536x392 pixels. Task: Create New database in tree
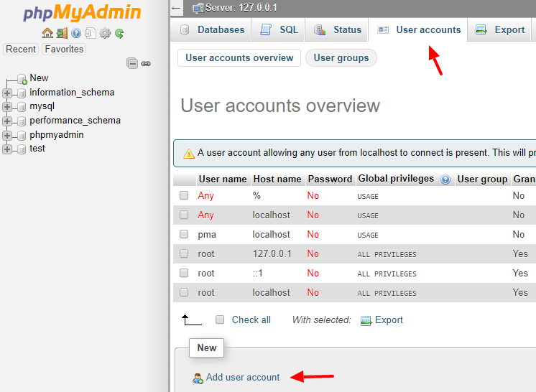(x=39, y=78)
